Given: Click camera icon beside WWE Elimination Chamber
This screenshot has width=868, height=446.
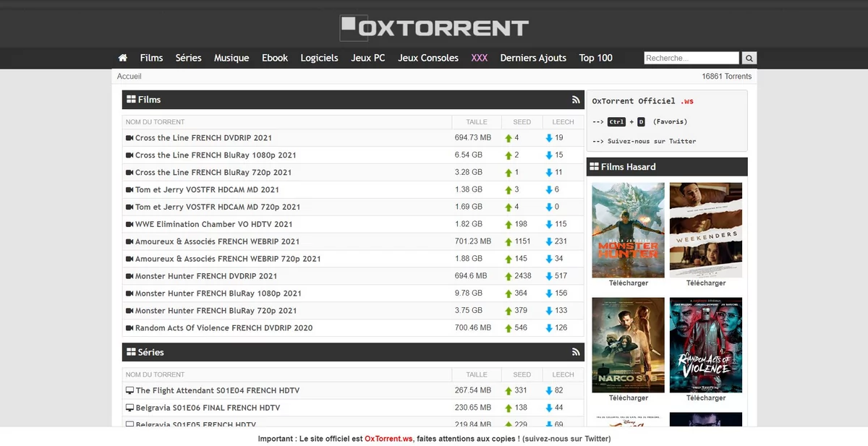Looking at the screenshot, I should click(129, 225).
